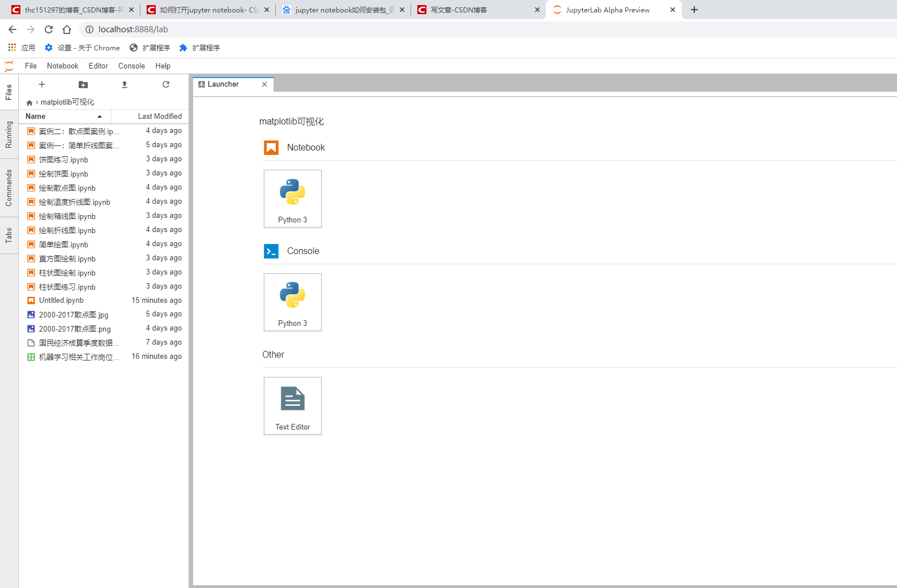Open first 扩展程序 bookmark with globe icon
897x588 pixels.
[149, 48]
